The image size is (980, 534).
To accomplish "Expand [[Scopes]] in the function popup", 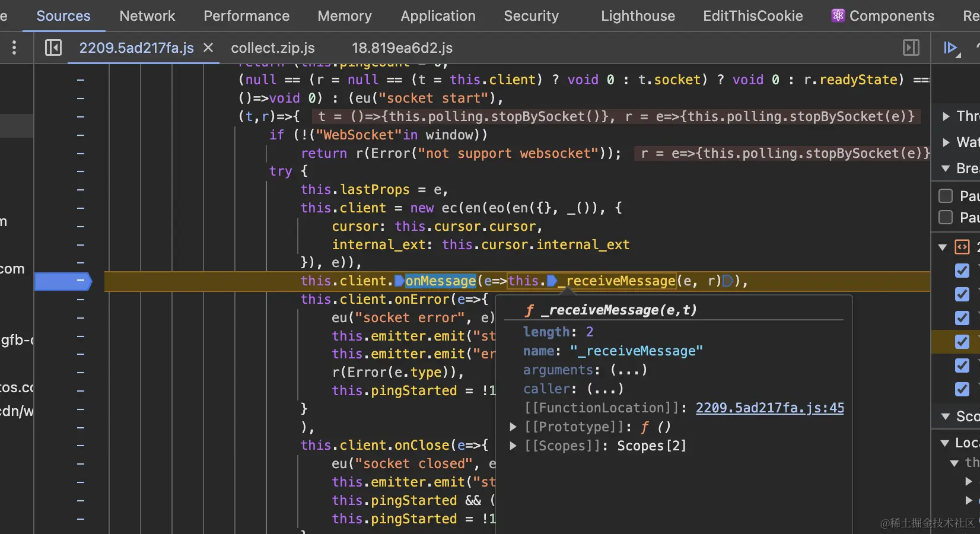I will 513,446.
